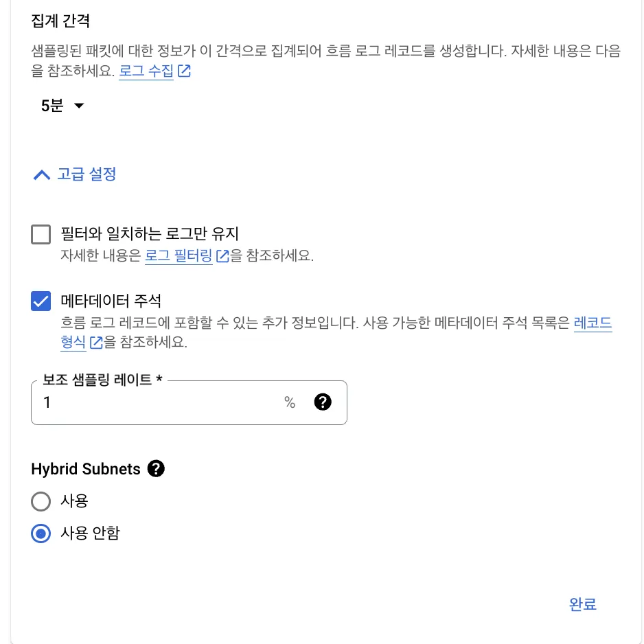Uncheck the 메타데이터 주석 checkbox
The image size is (644, 644).
coord(41,301)
